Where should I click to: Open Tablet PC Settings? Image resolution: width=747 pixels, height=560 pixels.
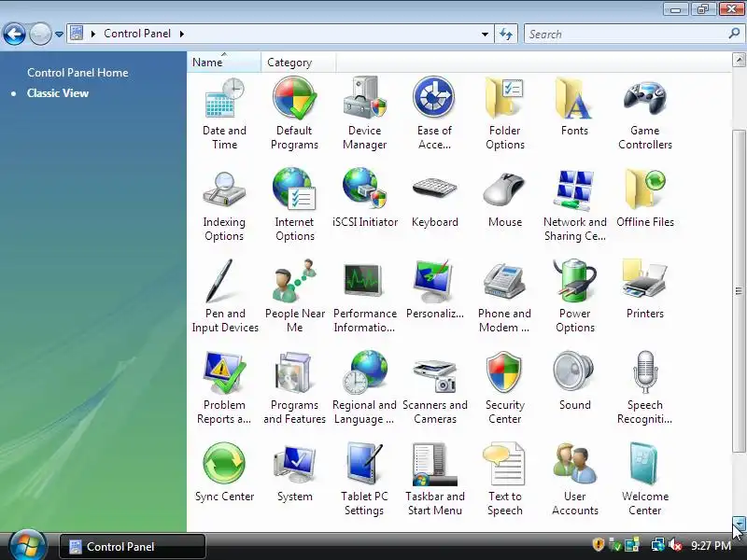tap(364, 480)
